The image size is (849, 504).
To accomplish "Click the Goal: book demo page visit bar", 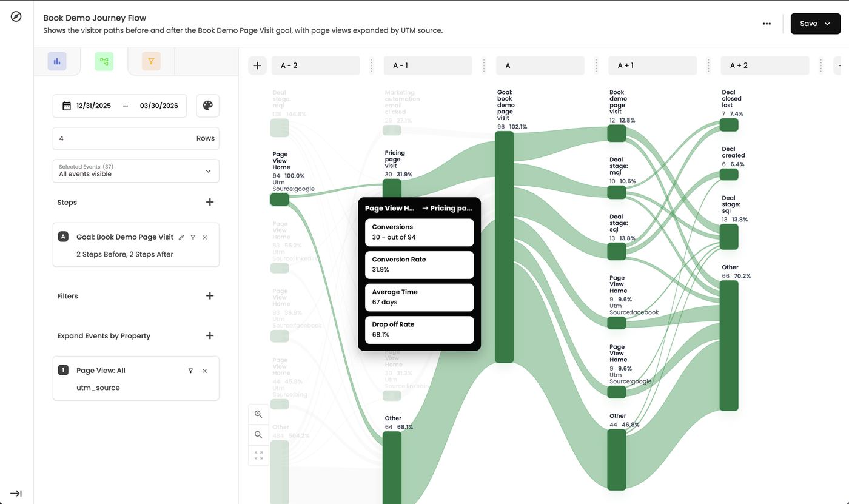I will click(x=505, y=247).
